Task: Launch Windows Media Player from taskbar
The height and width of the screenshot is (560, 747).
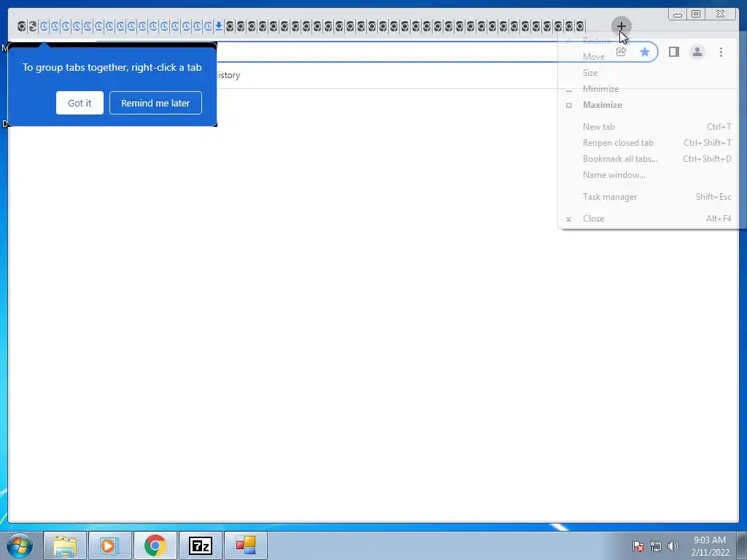Action: [109, 545]
